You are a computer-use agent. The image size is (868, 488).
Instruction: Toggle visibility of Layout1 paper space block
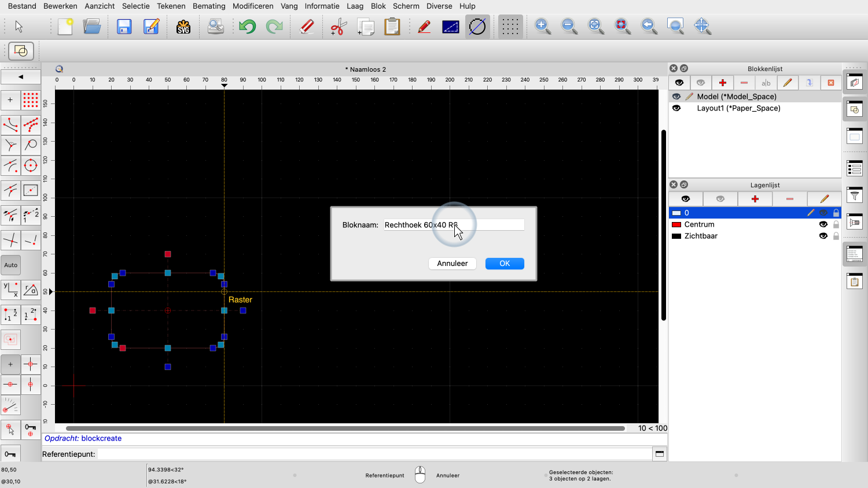pyautogui.click(x=676, y=108)
